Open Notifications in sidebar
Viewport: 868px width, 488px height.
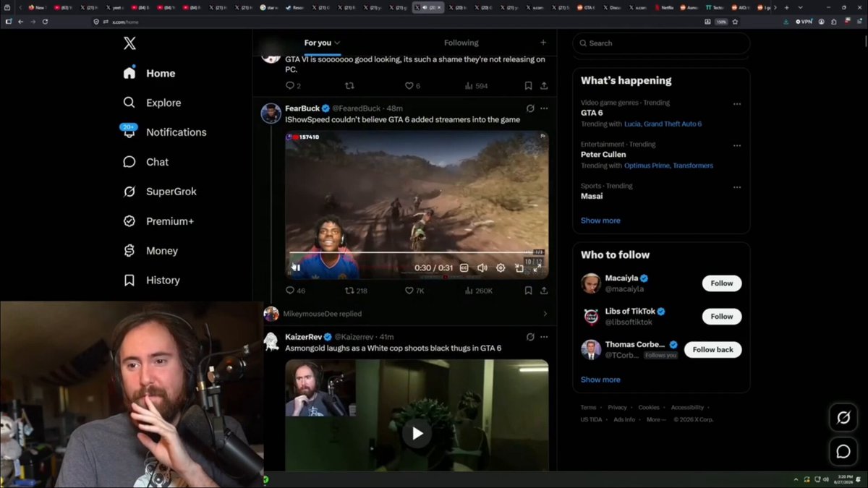click(164, 132)
